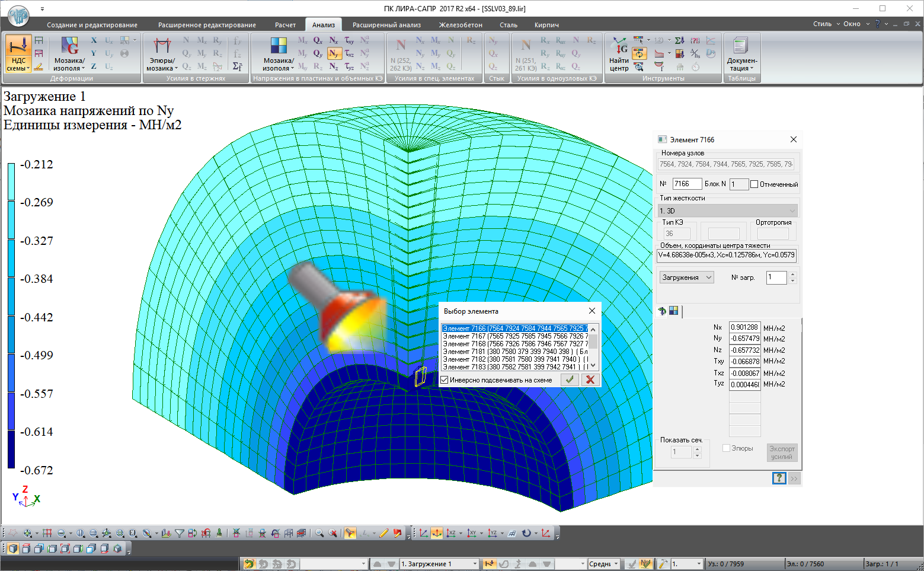The height and width of the screenshot is (571, 924).
Task: Open the Документация tables button
Action: click(741, 53)
